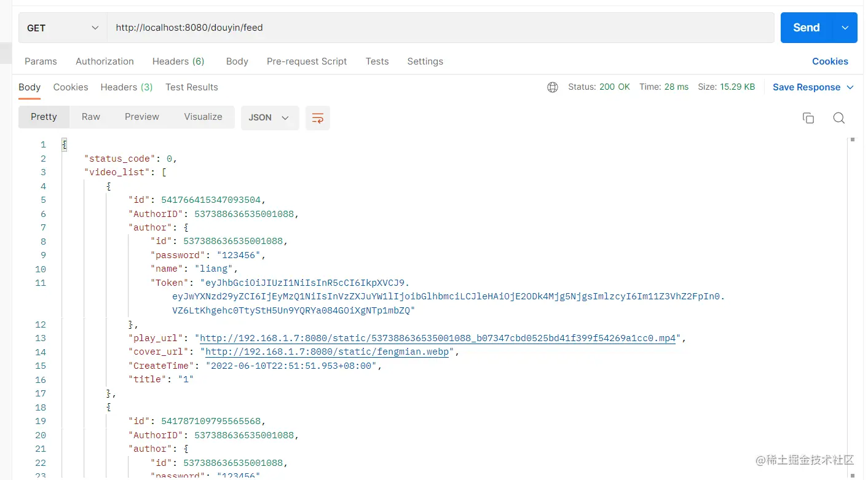
Task: Open the request Headers (6) tab
Action: tap(178, 61)
